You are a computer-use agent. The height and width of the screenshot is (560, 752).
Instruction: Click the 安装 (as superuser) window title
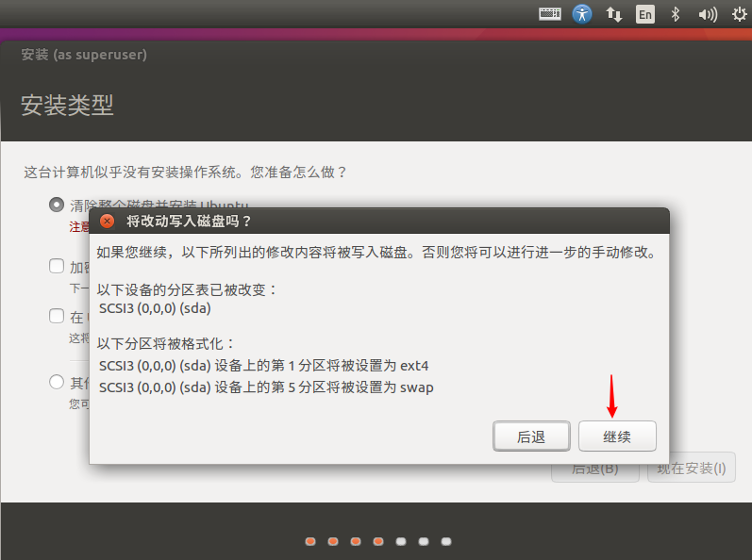click(x=84, y=55)
